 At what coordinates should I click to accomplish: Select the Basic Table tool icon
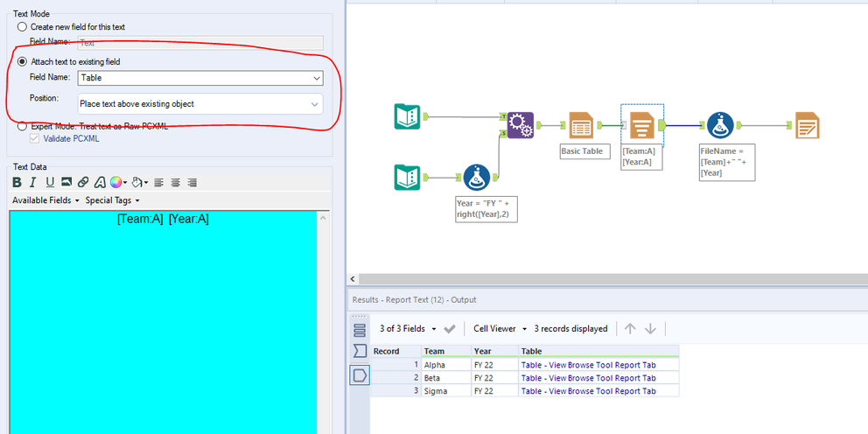(x=581, y=125)
